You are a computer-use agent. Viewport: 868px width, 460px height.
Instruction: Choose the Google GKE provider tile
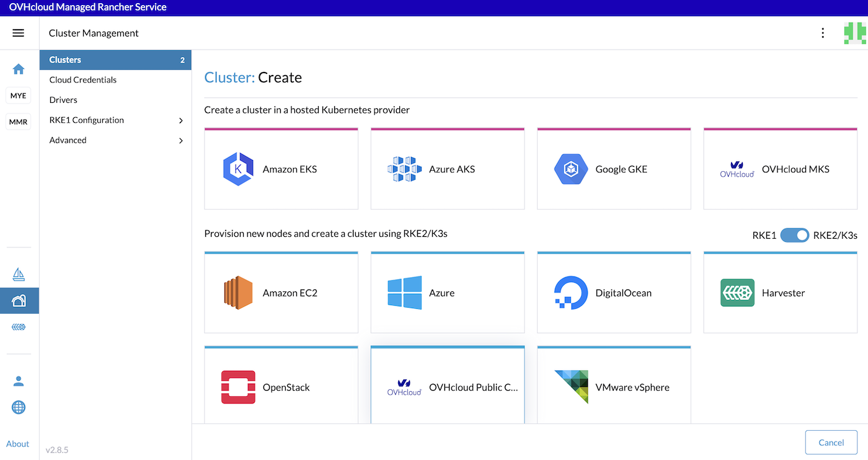(613, 169)
